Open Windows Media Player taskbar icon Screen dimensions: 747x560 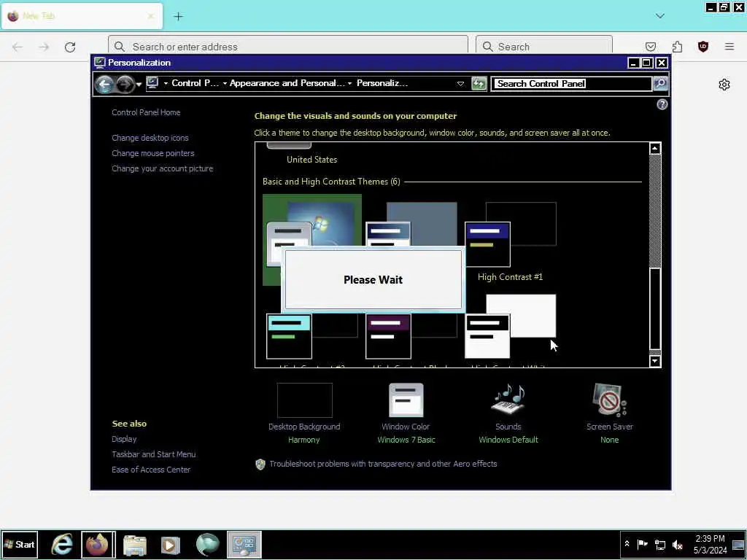click(x=171, y=544)
